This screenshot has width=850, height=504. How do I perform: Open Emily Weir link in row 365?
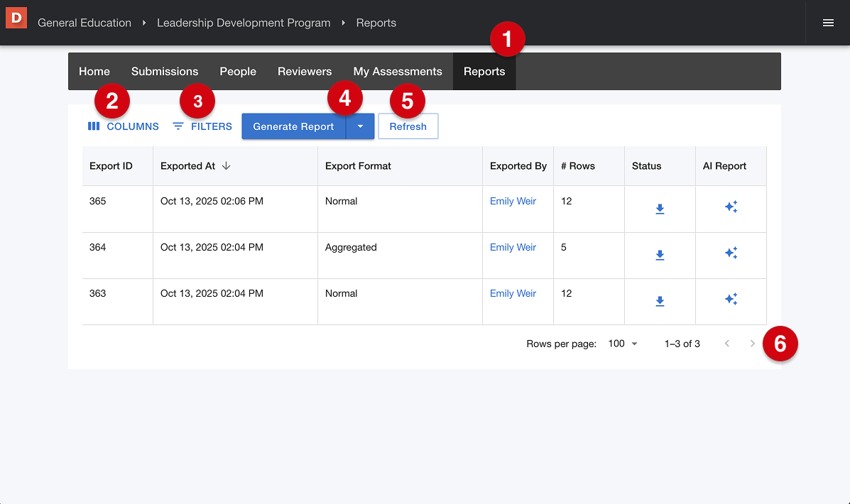coord(513,201)
